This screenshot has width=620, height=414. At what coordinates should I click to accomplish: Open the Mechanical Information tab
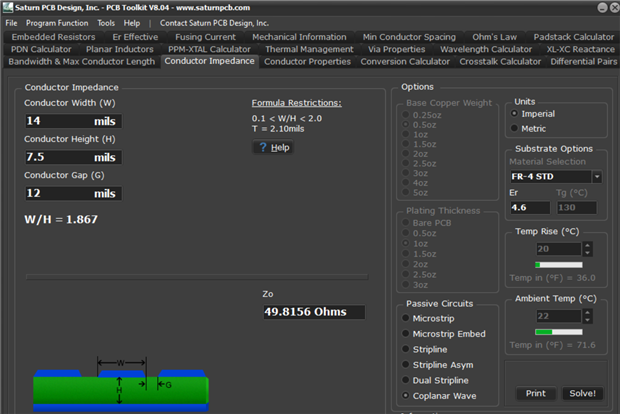pos(299,37)
